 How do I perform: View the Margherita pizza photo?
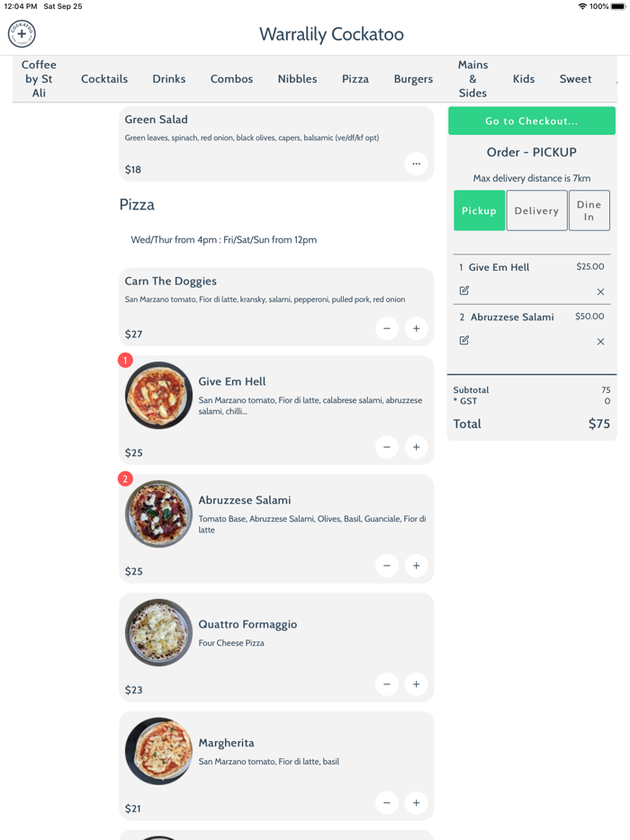pyautogui.click(x=158, y=751)
